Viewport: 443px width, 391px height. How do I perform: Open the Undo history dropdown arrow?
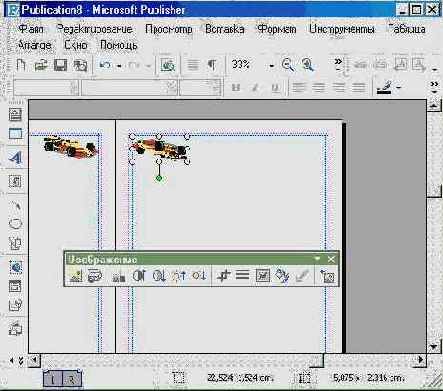pyautogui.click(x=119, y=66)
